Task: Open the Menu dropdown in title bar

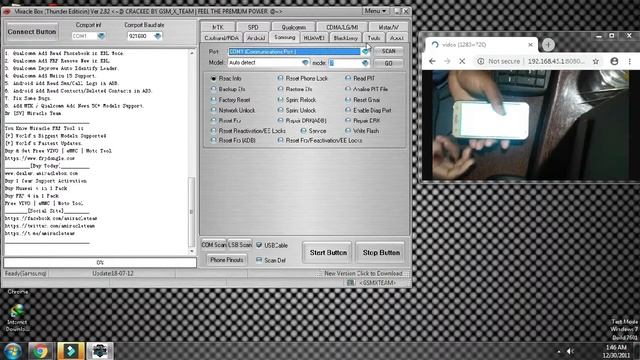Action: tap(375, 11)
